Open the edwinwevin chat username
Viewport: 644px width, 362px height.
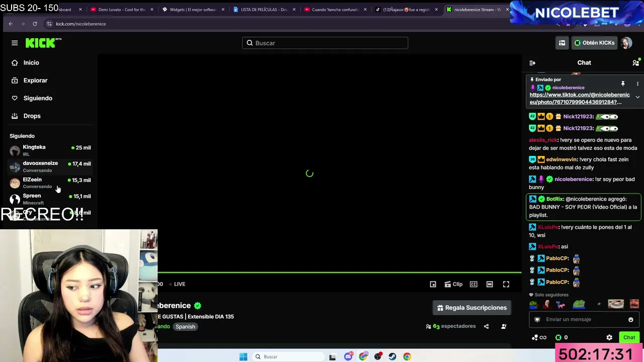[x=561, y=159]
